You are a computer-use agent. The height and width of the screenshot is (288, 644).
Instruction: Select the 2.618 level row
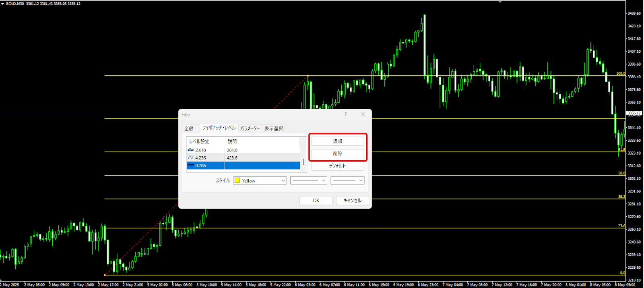pyautogui.click(x=243, y=150)
